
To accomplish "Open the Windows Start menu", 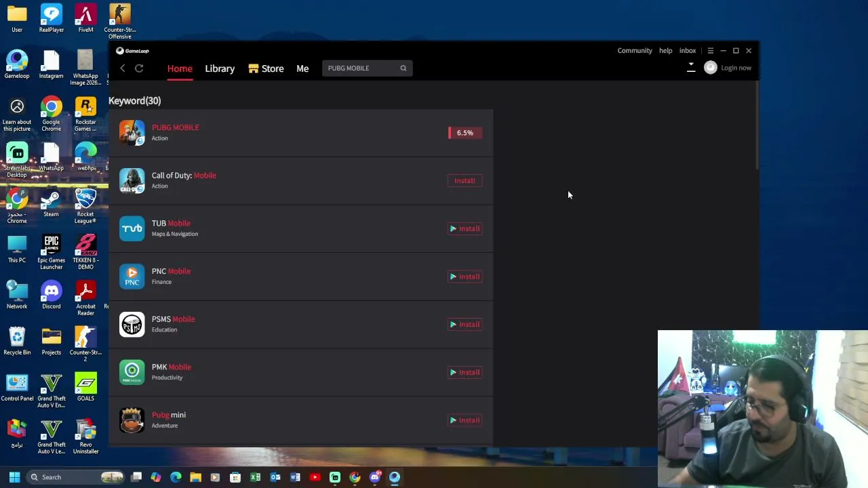I will (x=14, y=477).
